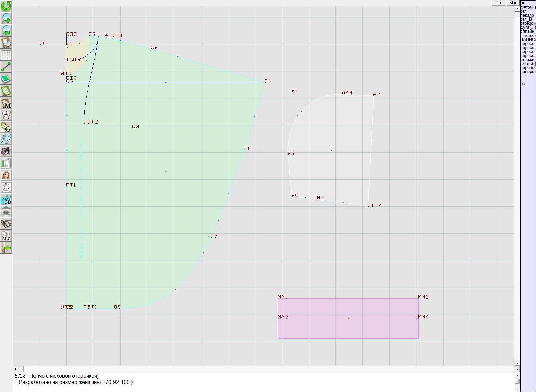
Task: Open the ALG algorithm icon
Action: pyautogui.click(x=6, y=236)
